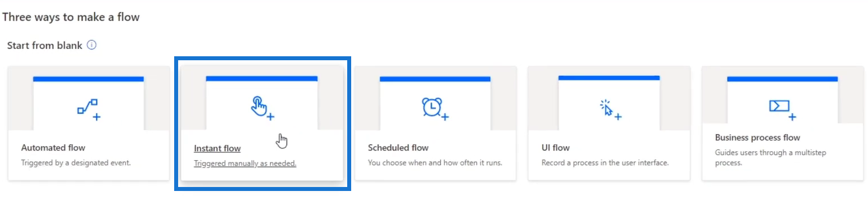Click blue header bar of Automated flow preview

(89, 79)
